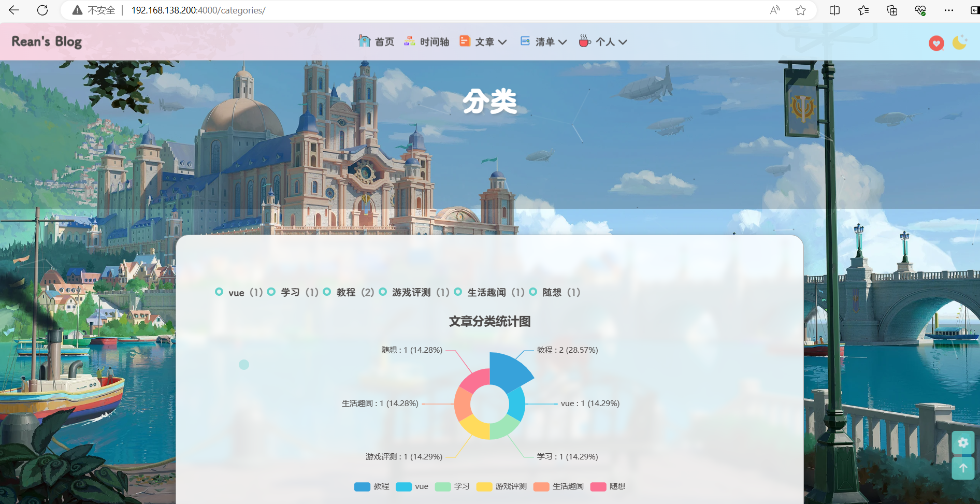Open the 首页 menu item
980x504 pixels.
point(384,42)
